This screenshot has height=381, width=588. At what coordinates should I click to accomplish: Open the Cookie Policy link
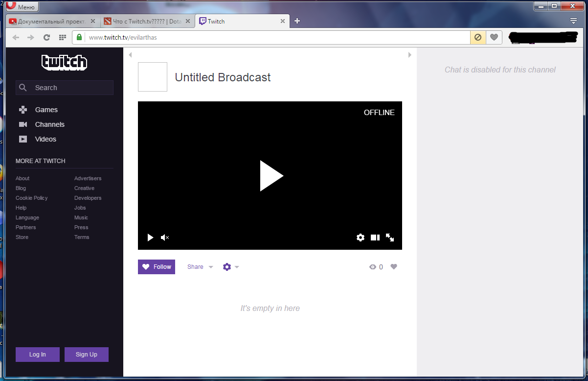tap(32, 198)
